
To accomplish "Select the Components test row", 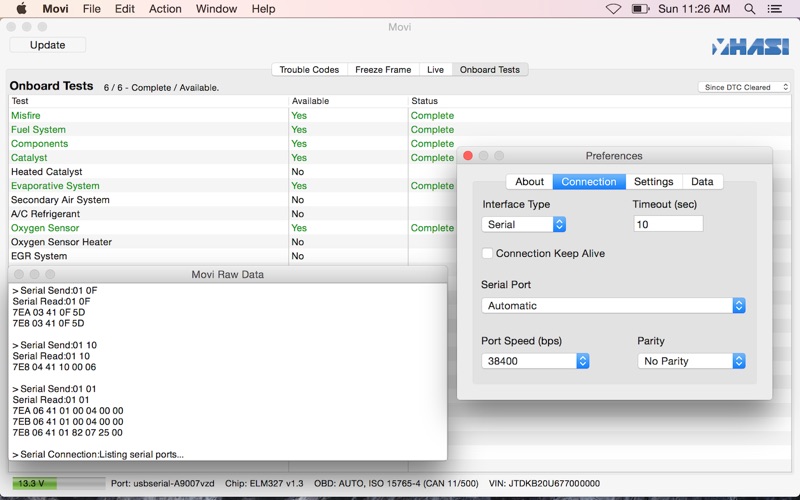I will pos(399,143).
